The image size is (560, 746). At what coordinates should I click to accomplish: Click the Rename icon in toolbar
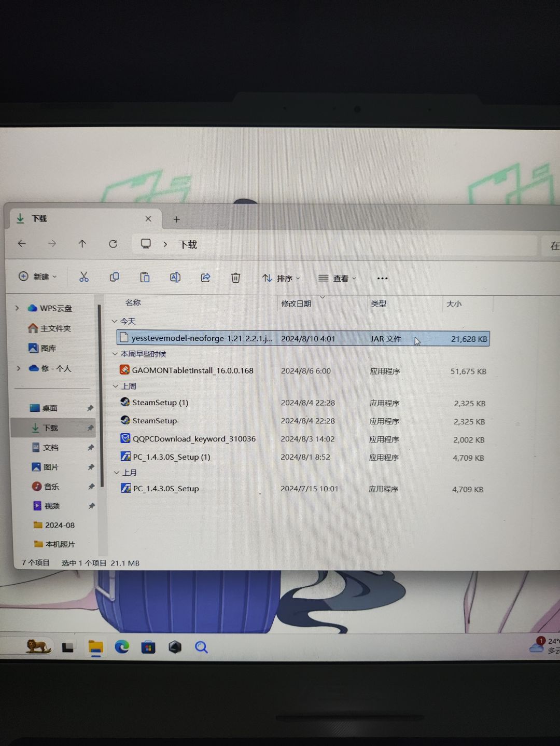pyautogui.click(x=175, y=278)
